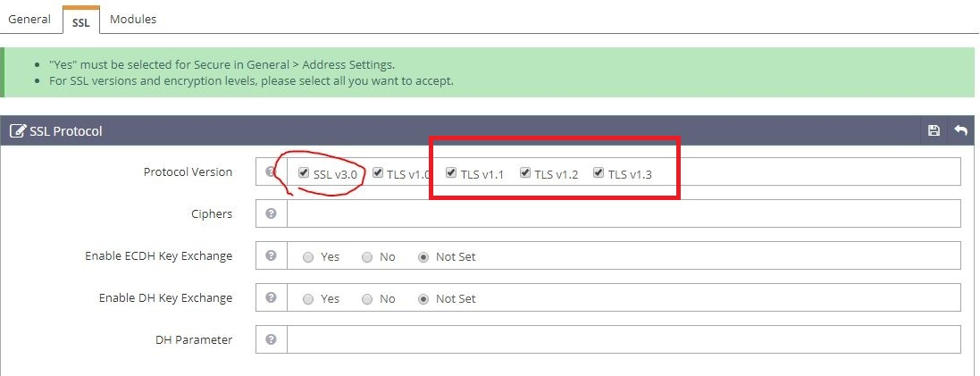
Task: Disable the TLS v1.1 protocol checkbox
Action: 451,173
